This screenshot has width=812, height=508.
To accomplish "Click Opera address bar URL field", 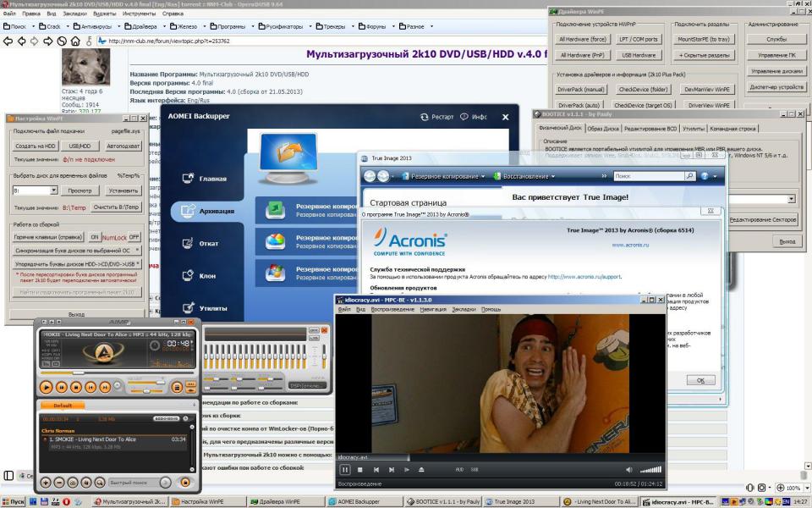I will (321, 41).
